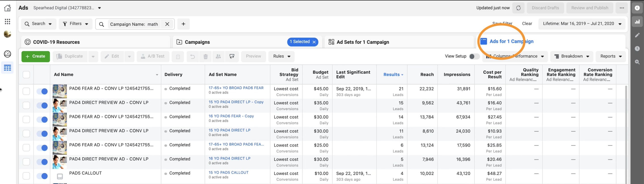Click the clipboard paste icon in toolbar
The height and width of the screenshot is (184, 644).
pyautogui.click(x=178, y=56)
